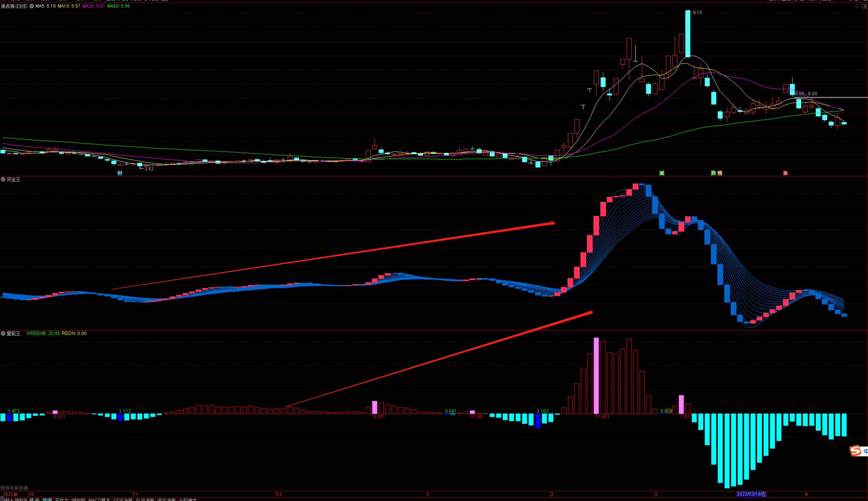Open the 财 info marker below candlesticks
Image resolution: width=868 pixels, height=501 pixels.
pos(120,173)
